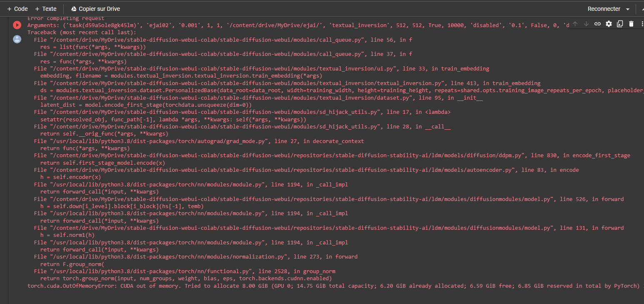Delete the current cell

pyautogui.click(x=631, y=24)
